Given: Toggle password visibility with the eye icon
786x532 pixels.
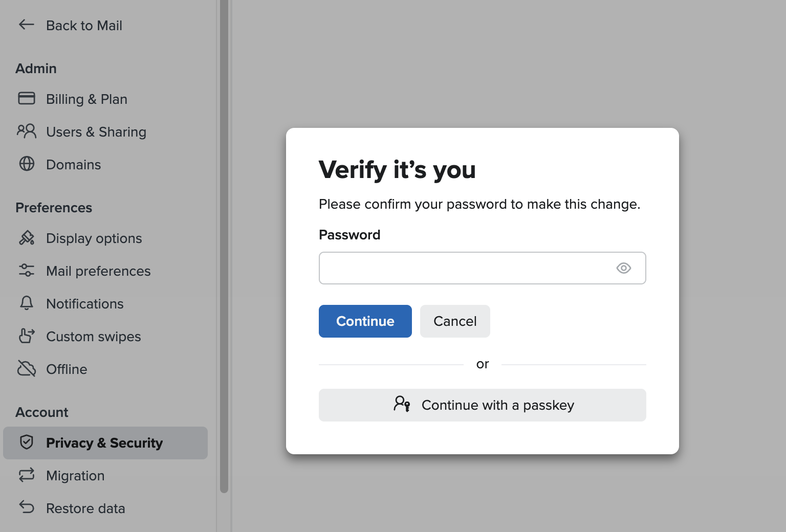Looking at the screenshot, I should [x=623, y=268].
